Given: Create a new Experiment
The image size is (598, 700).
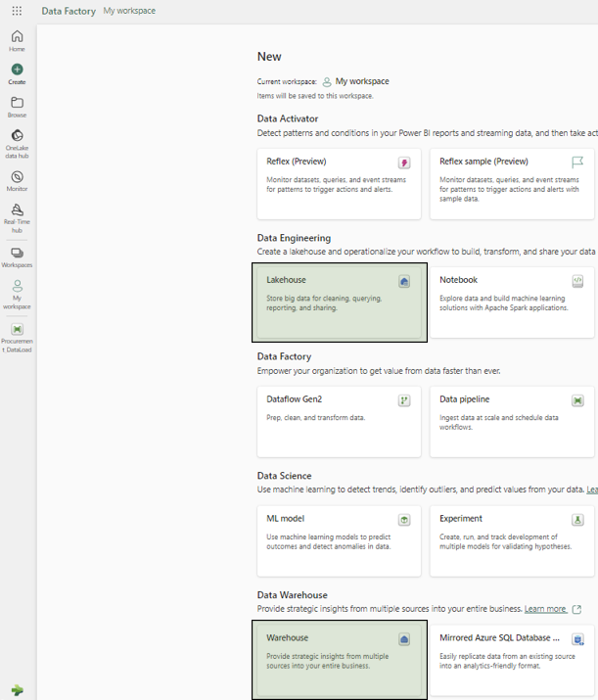Looking at the screenshot, I should 512,540.
